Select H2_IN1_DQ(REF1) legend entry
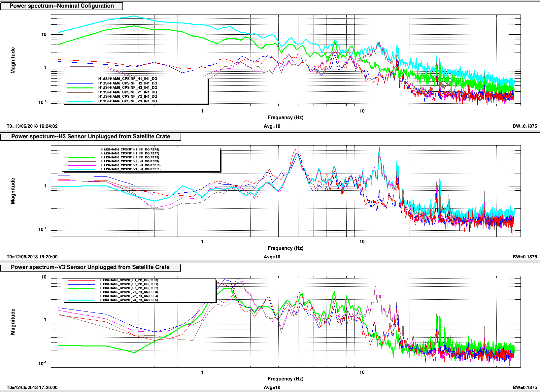The height and width of the screenshot is (392, 540). click(x=129, y=284)
